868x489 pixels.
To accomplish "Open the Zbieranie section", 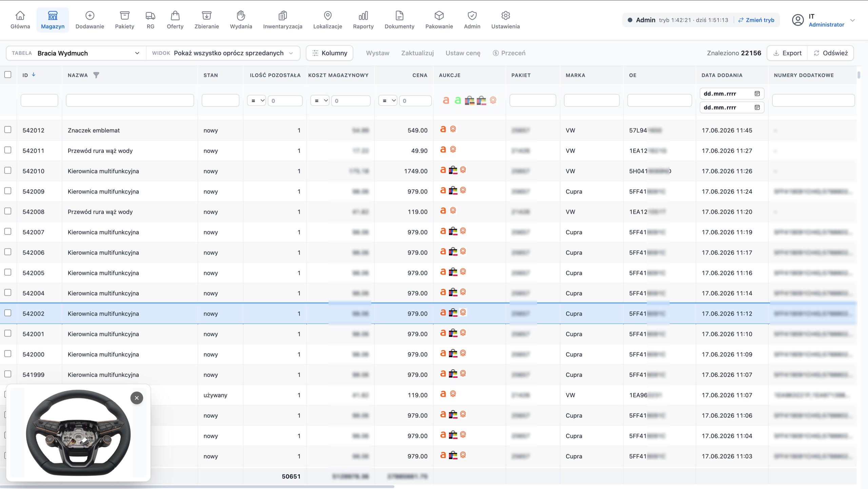I will click(x=206, y=20).
